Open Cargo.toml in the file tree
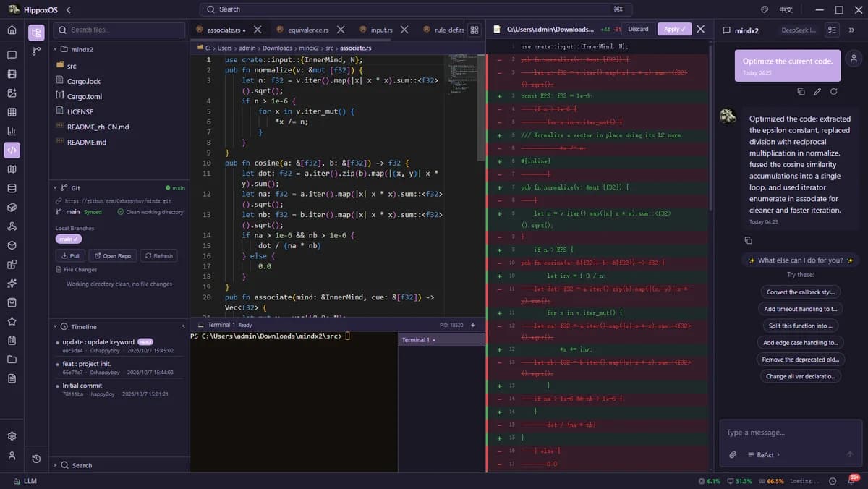 (84, 96)
